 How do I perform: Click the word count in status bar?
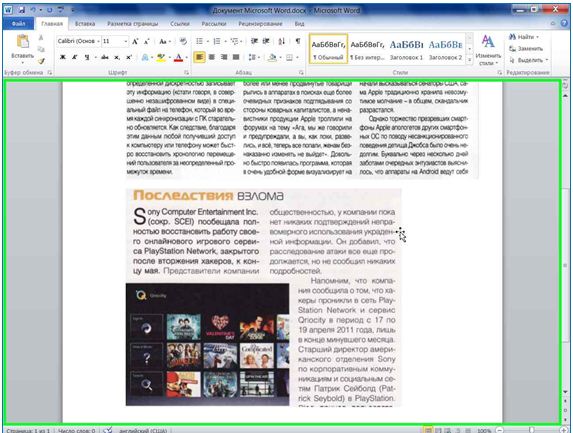[x=76, y=431]
